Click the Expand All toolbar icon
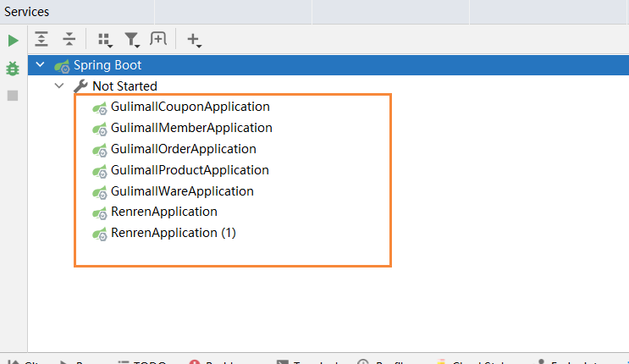The width and height of the screenshot is (629, 364). [41, 39]
